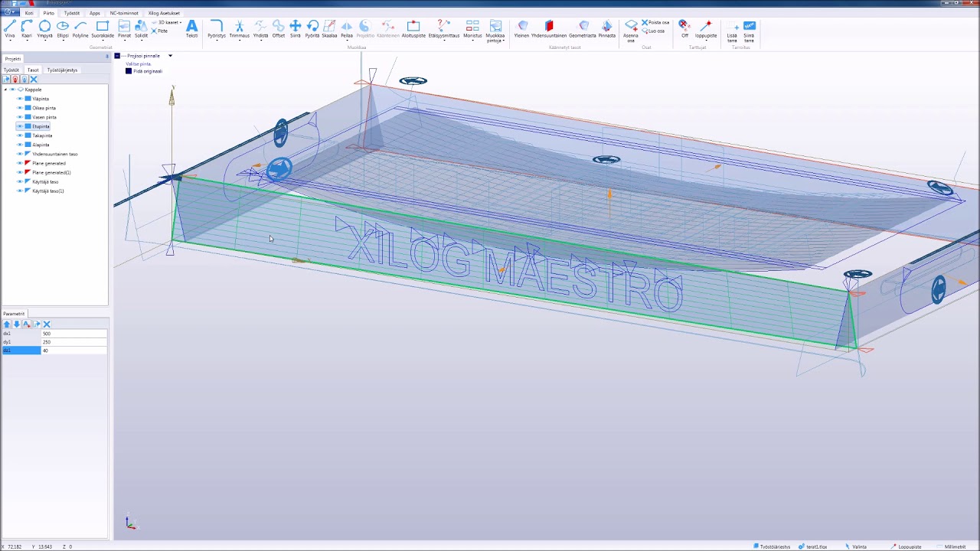Screen dimensions: 980x551
Task: Click the Pinnasta plane tool
Action: (x=607, y=29)
